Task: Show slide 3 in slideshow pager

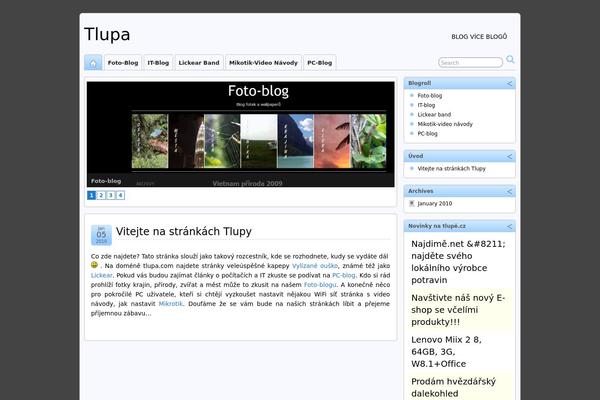Action: click(x=111, y=195)
